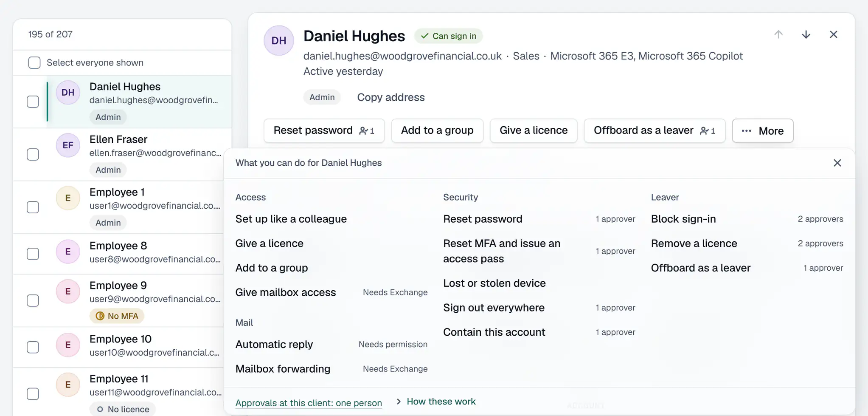The width and height of the screenshot is (868, 416).
Task: Go to previous user with up arrow
Action: click(x=778, y=34)
